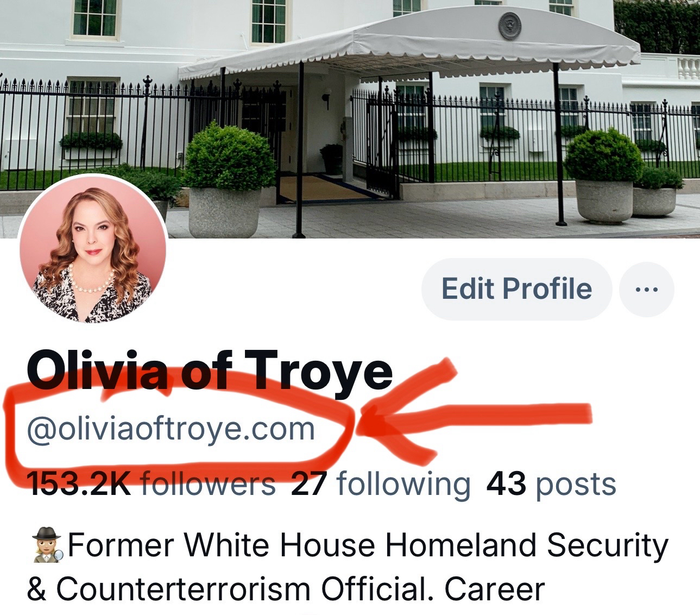Click the Edit Profile button
The image size is (700, 615).
pyautogui.click(x=516, y=288)
